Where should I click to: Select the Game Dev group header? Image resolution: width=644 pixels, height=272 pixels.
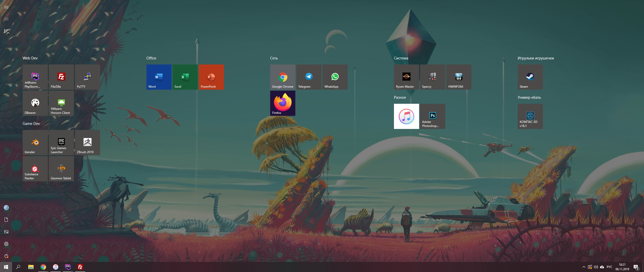coord(31,124)
